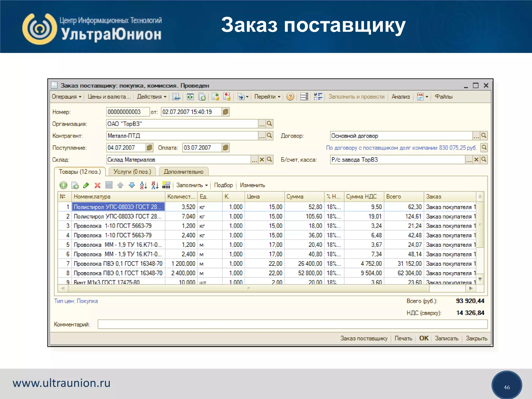Click the Заказ поставщику print form button

[x=364, y=338]
